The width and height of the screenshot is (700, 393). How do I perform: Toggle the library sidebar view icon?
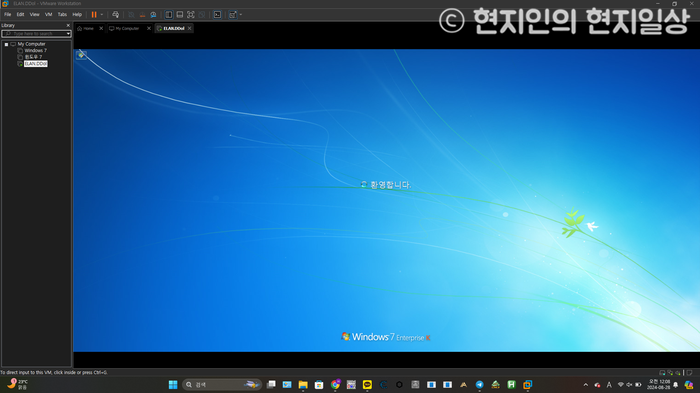coord(169,15)
